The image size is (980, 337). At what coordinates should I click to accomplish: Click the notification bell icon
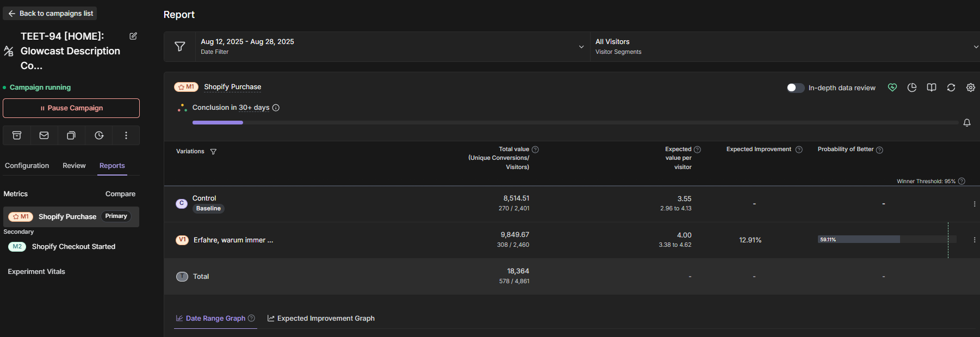967,123
